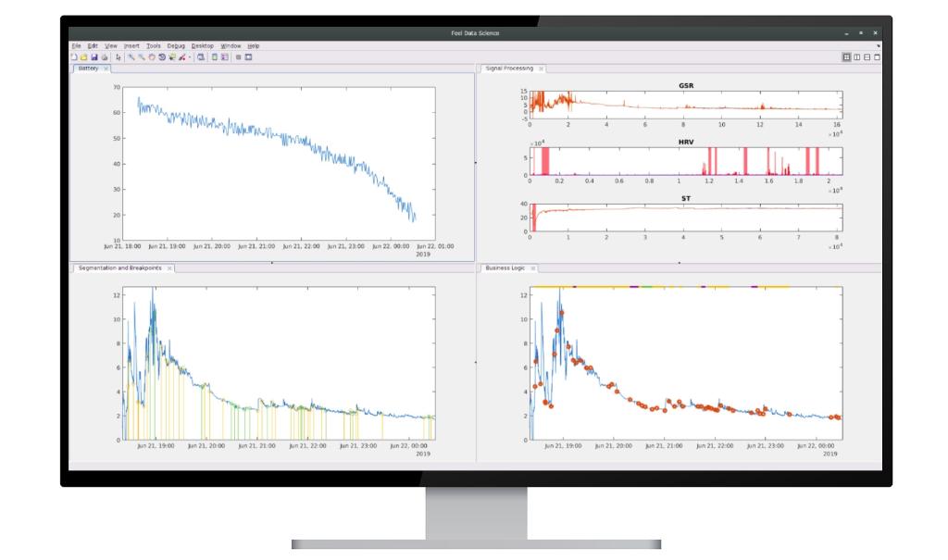Turn on the Brush data tool

coord(181,57)
